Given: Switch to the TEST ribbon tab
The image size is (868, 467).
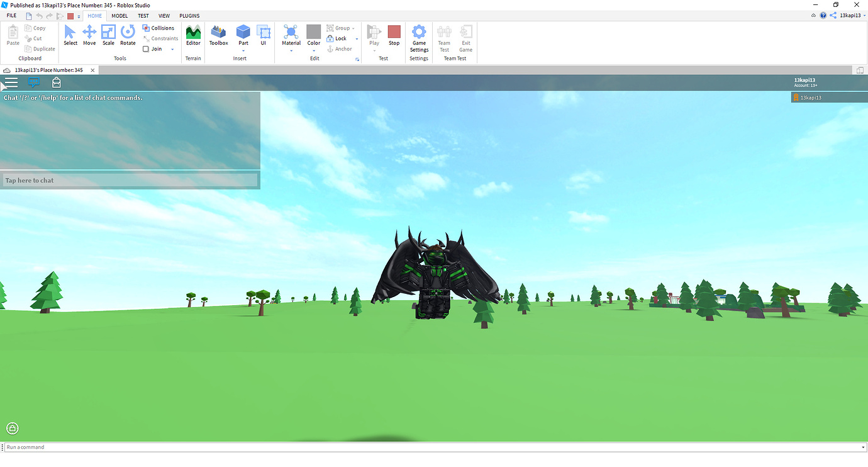Looking at the screenshot, I should pyautogui.click(x=143, y=16).
